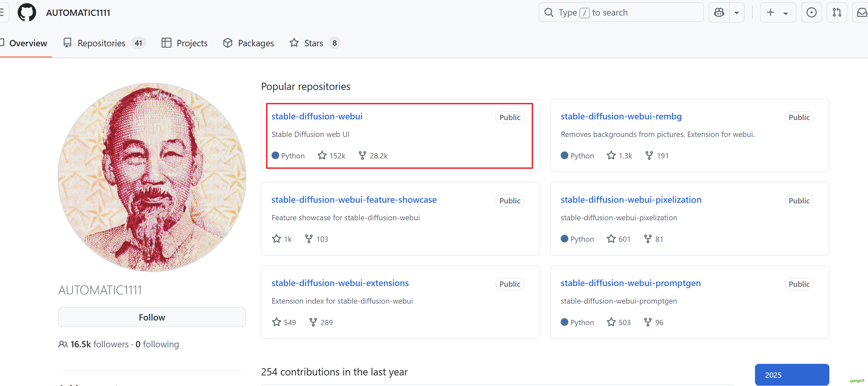
Task: View 96 forks of the promptgen repo
Action: [x=653, y=322]
